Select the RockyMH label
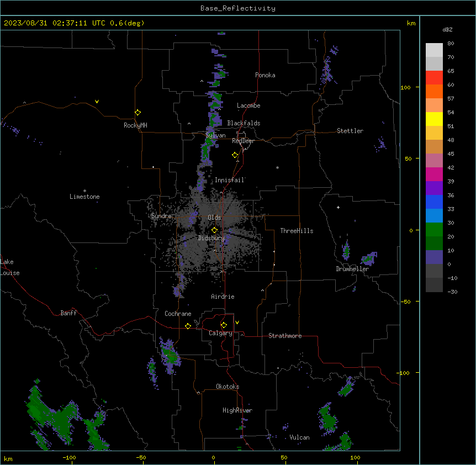The image size is (476, 465). click(x=135, y=125)
